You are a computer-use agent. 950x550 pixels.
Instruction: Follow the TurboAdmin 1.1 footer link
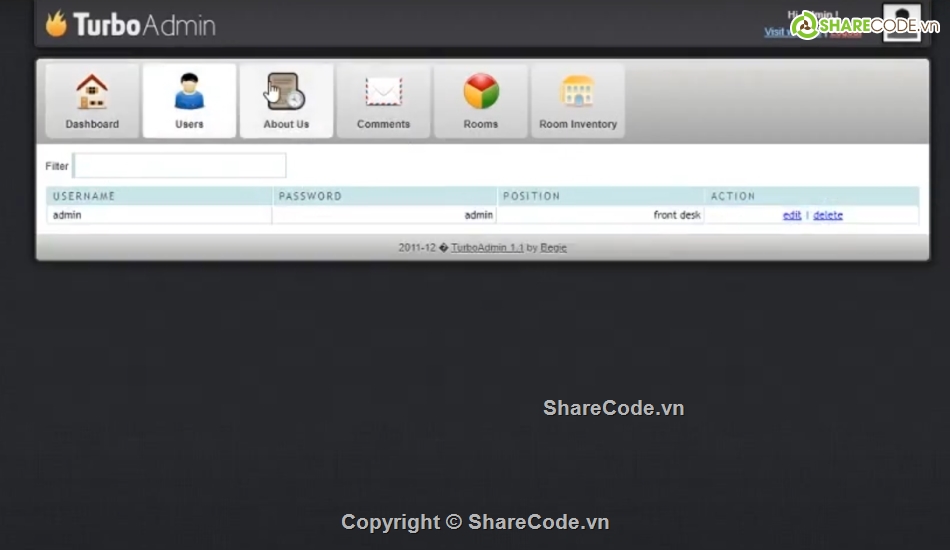tap(487, 247)
